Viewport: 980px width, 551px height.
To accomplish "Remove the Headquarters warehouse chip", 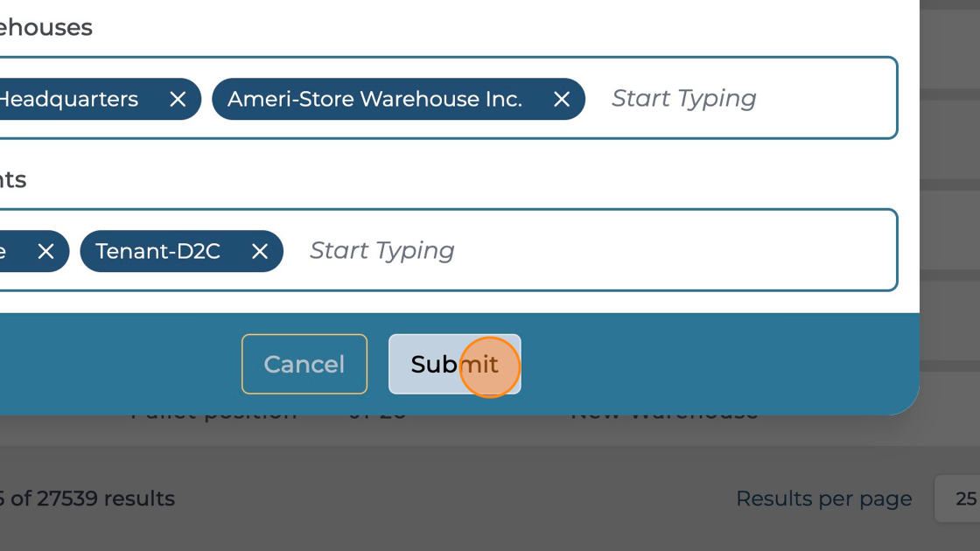I will [x=178, y=100].
